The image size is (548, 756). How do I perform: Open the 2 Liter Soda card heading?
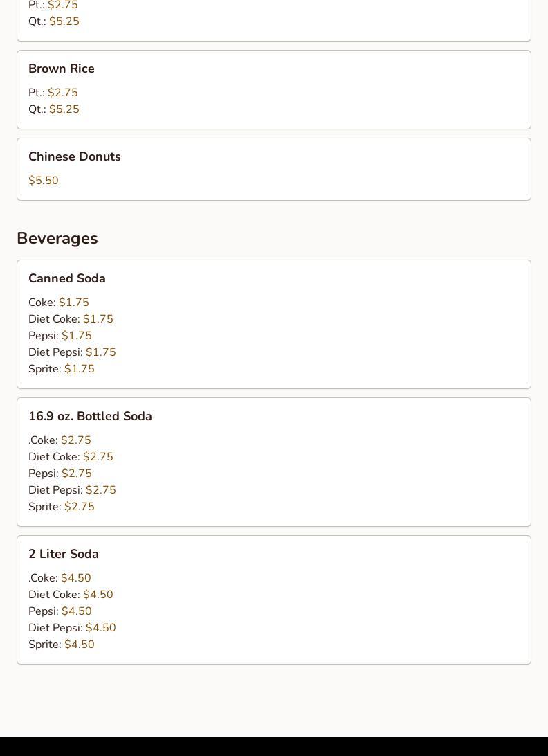pyautogui.click(x=64, y=554)
